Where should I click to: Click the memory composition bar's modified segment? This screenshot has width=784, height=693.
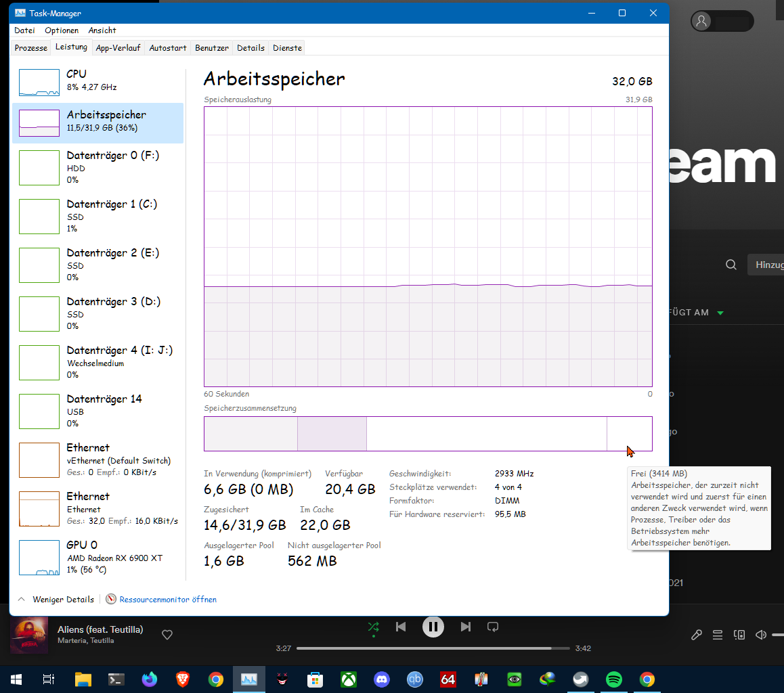click(x=332, y=434)
